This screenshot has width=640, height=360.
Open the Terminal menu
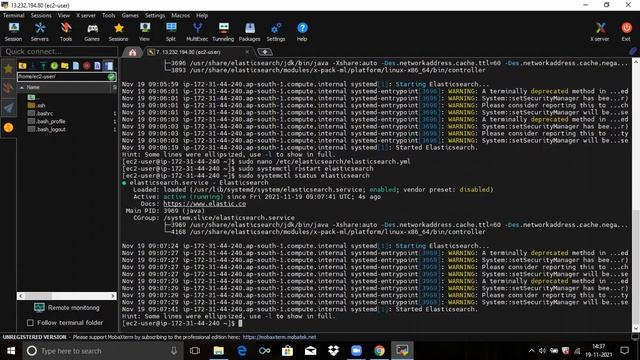[13, 16]
